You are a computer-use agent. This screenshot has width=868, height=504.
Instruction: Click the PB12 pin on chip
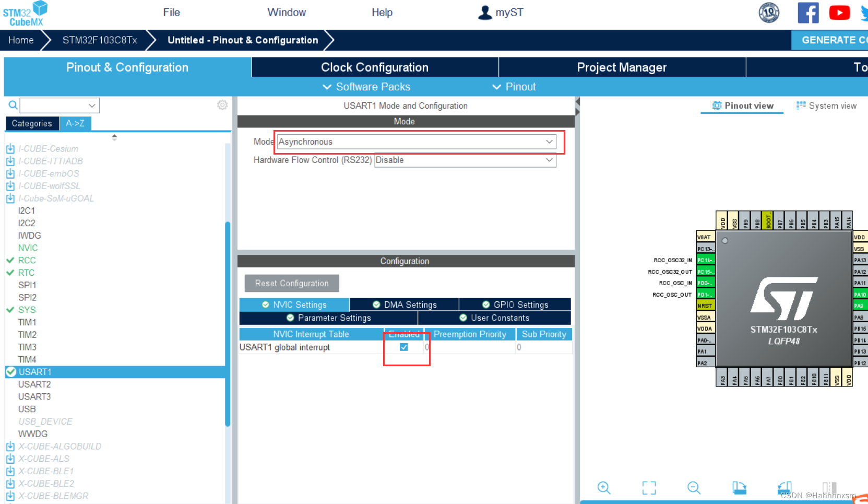point(860,363)
